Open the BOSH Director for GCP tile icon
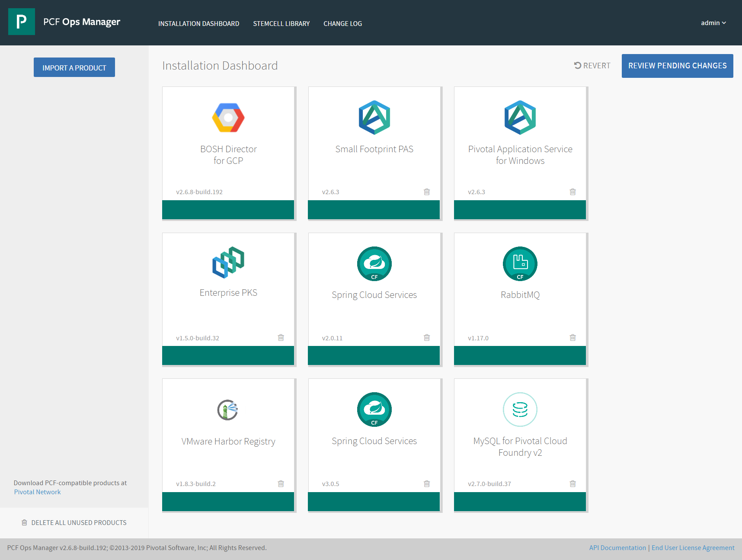 (228, 118)
